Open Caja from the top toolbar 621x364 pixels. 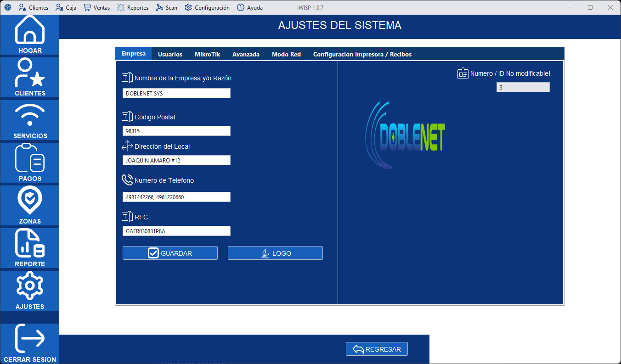tap(66, 7)
